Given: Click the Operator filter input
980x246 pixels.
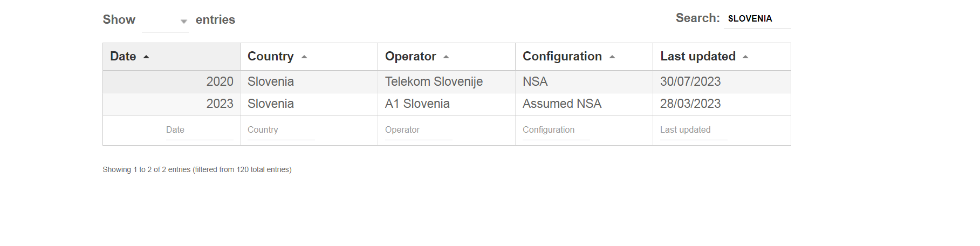Looking at the screenshot, I should point(419,130).
